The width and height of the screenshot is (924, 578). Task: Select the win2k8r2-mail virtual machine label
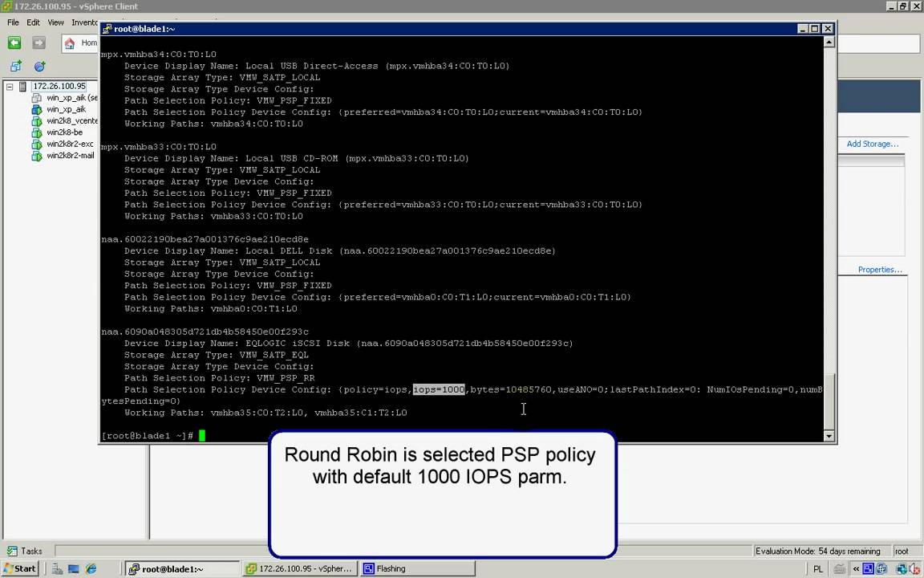click(70, 156)
